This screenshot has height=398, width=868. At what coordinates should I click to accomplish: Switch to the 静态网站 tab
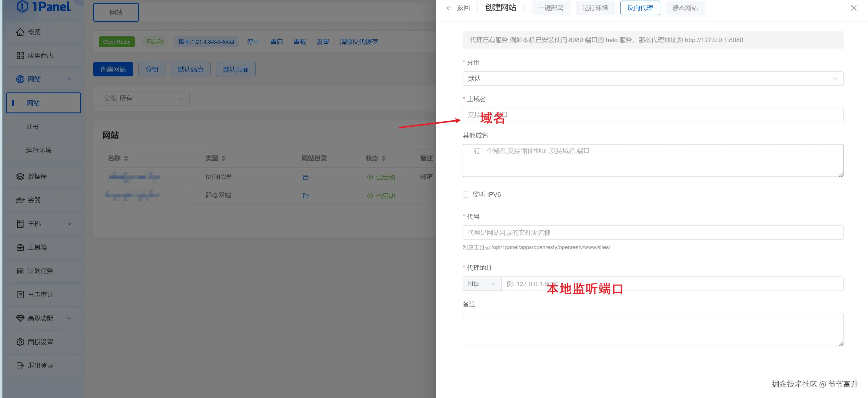coord(684,8)
